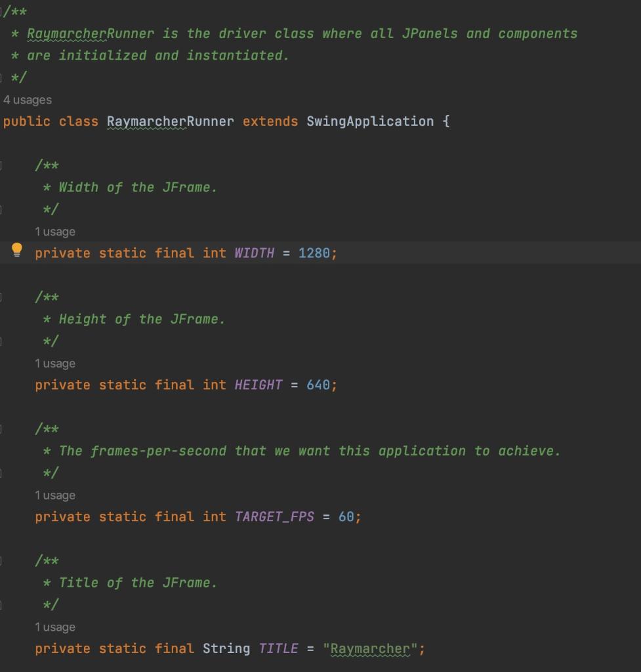
Task: Select the WIDTH constant identifier
Action: point(254,253)
